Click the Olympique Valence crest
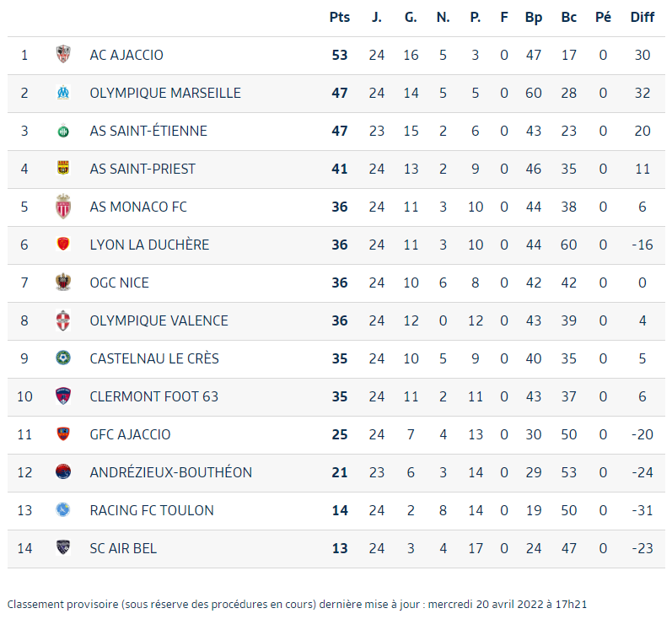The width and height of the screenshot is (672, 619). [x=63, y=320]
